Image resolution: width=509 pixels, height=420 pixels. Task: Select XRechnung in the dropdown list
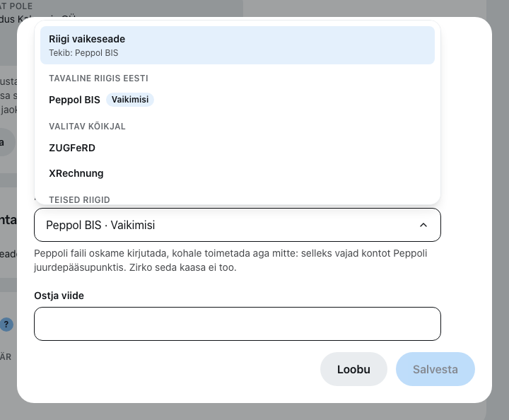(238, 173)
